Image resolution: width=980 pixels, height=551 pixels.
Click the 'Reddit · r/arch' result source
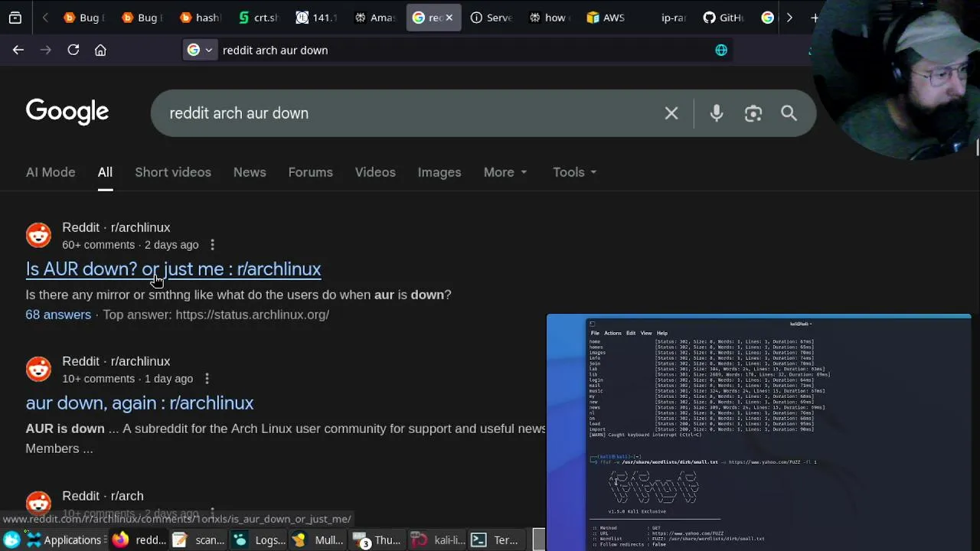[103, 496]
